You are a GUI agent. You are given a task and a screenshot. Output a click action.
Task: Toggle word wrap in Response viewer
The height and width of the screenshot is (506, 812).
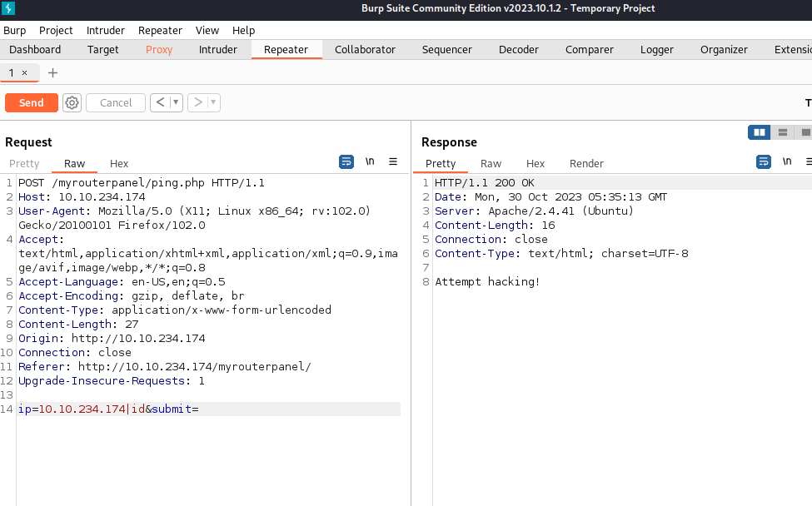pos(763,162)
